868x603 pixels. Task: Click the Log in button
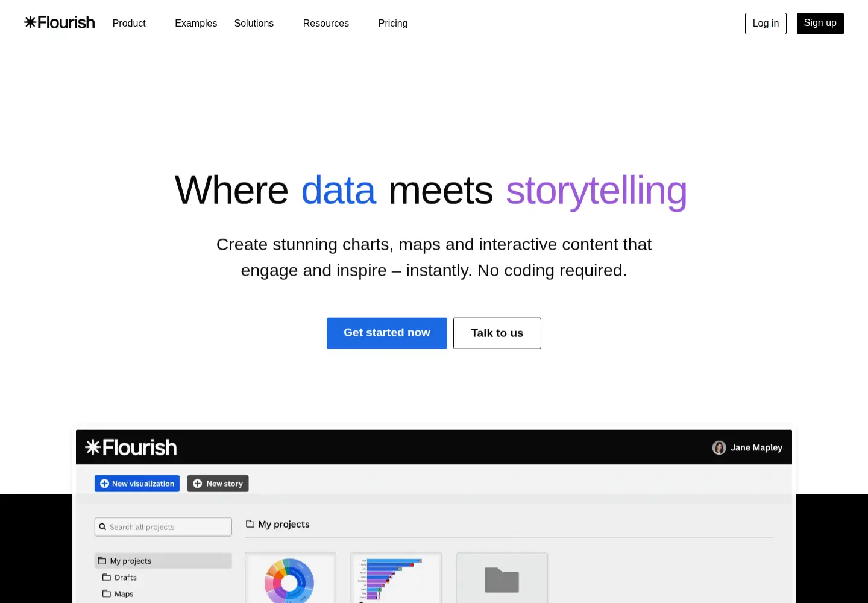pyautogui.click(x=766, y=24)
